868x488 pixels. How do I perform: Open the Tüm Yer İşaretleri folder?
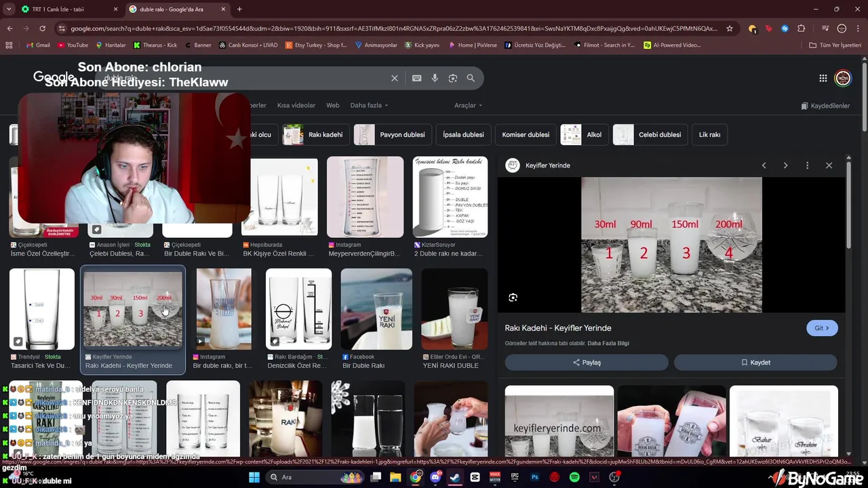coord(835,45)
